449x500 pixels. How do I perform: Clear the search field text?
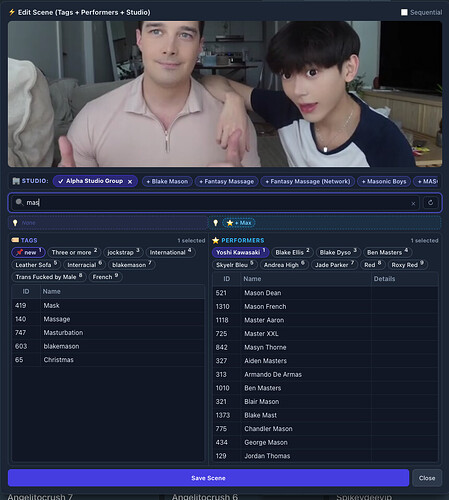[x=413, y=203]
